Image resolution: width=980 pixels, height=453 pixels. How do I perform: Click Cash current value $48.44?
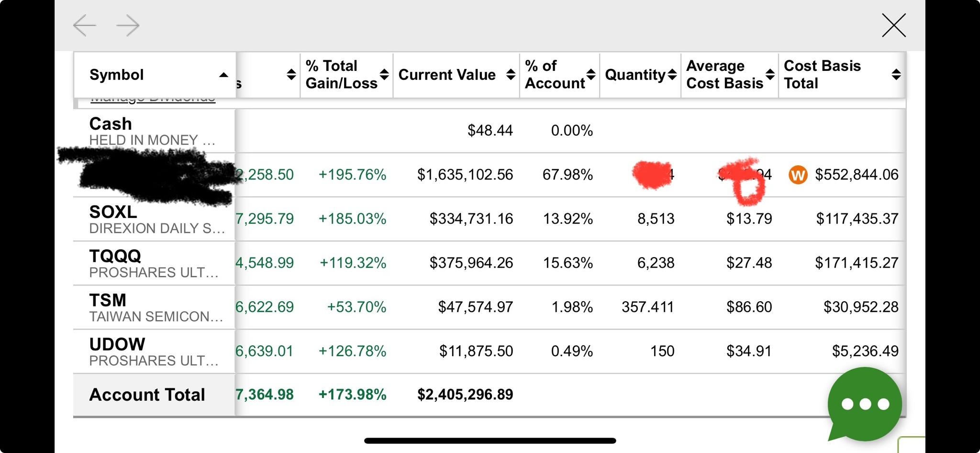(x=490, y=130)
